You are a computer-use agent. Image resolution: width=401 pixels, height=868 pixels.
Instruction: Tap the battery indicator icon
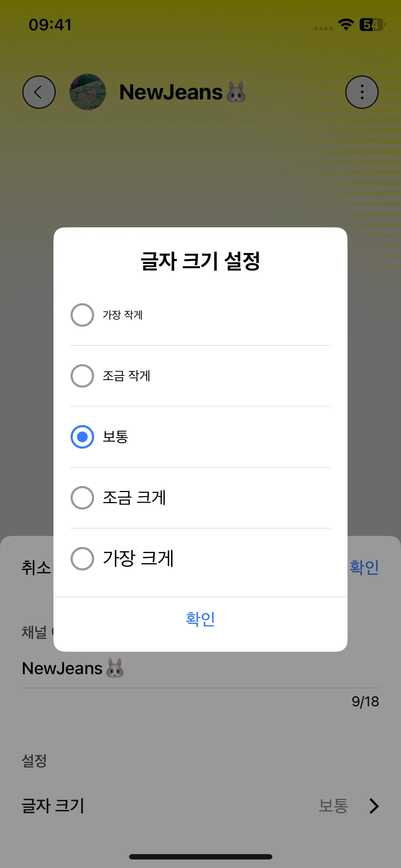[x=372, y=25]
